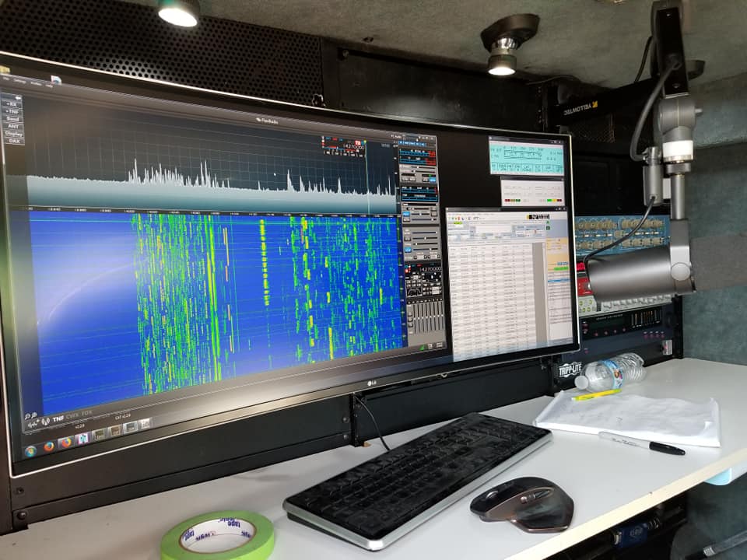Click the Start button on the taskbar

click(30, 450)
